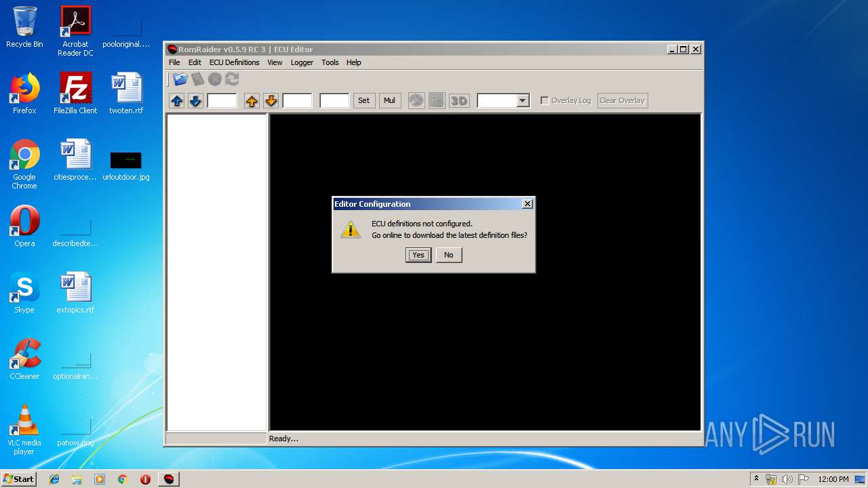Image resolution: width=868 pixels, height=488 pixels.
Task: Close the Editor Configuration dialog
Action: 528,204
